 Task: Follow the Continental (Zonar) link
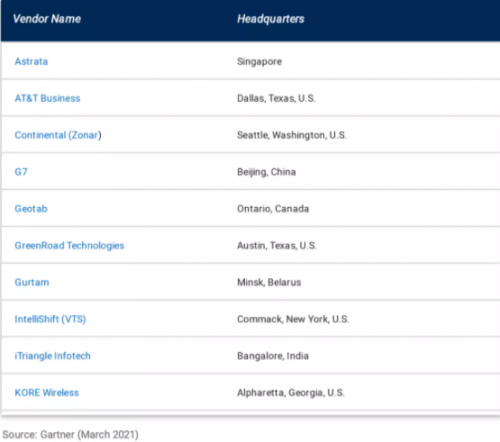[x=58, y=135]
